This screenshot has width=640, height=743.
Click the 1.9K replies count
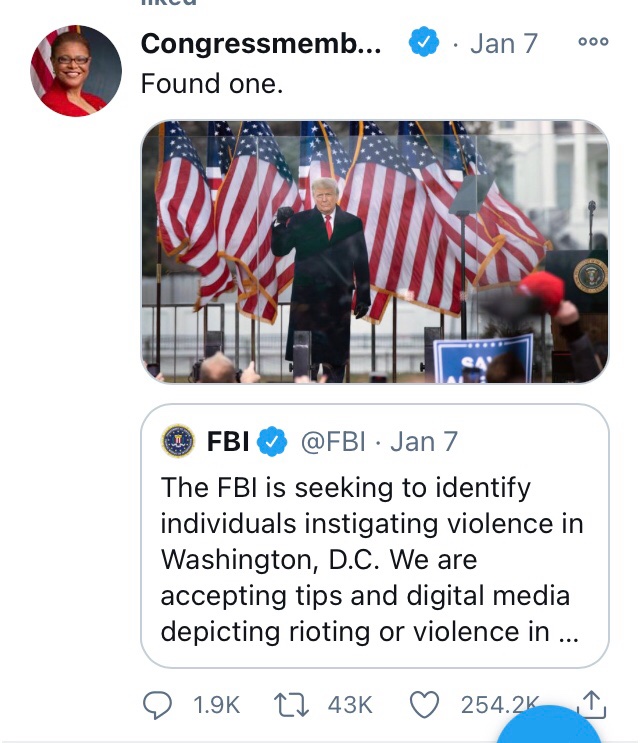[x=216, y=705]
